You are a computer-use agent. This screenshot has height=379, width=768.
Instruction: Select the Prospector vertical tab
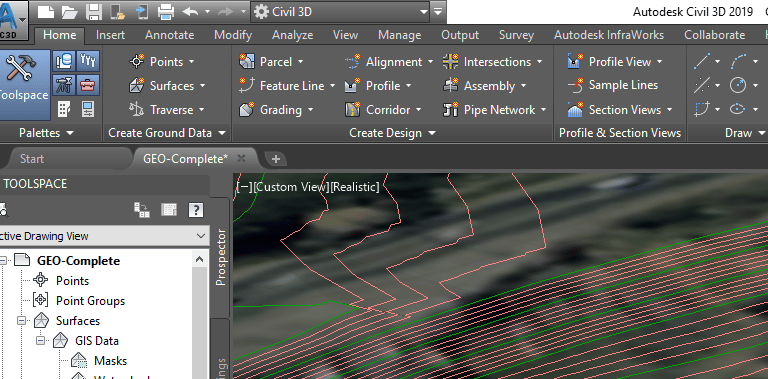(221, 258)
